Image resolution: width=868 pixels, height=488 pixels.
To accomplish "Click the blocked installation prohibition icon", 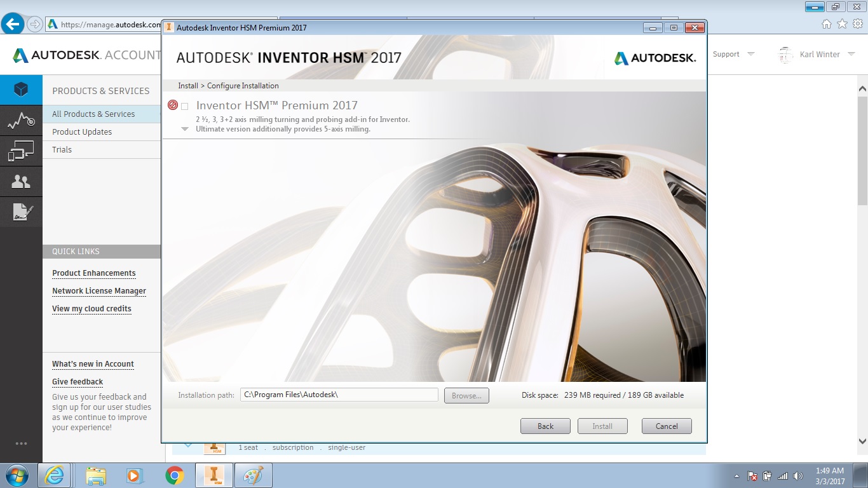I will click(x=172, y=105).
